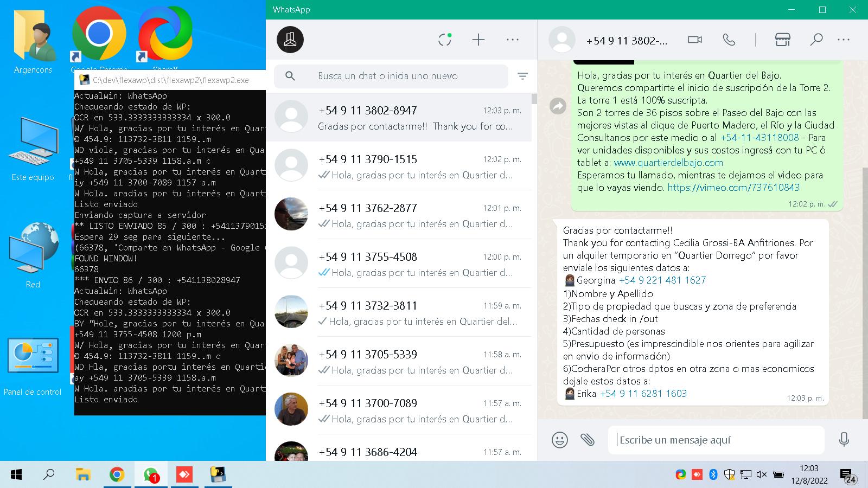
Task: Open chat with +54 9 11 3700-7089
Action: point(399,410)
